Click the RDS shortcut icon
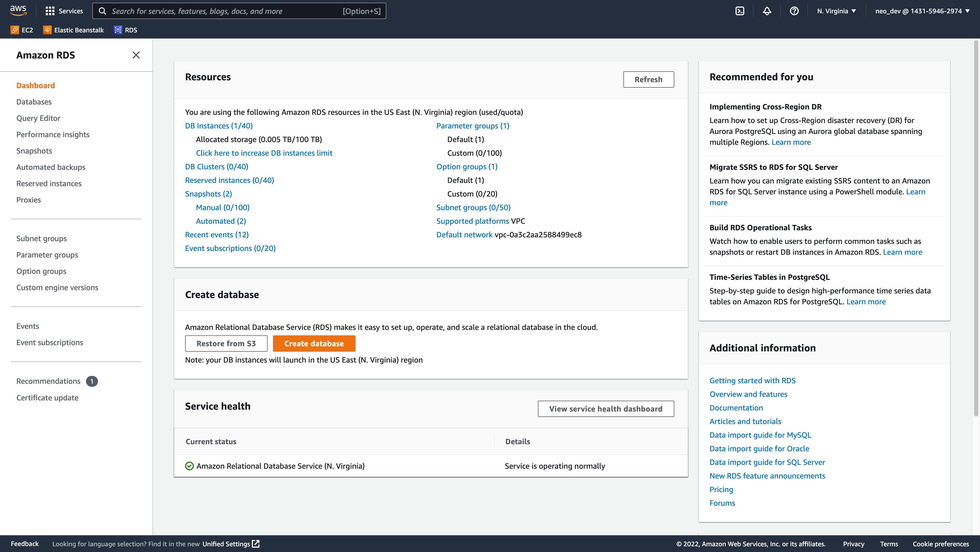The width and height of the screenshot is (980, 552). tap(118, 30)
